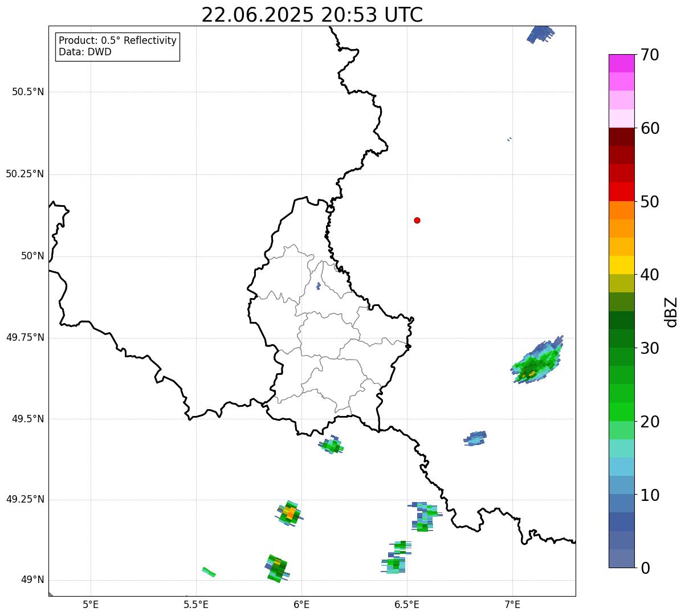Pick the orange swatch below 50 dBZ
The image size is (685, 616).
(x=621, y=210)
